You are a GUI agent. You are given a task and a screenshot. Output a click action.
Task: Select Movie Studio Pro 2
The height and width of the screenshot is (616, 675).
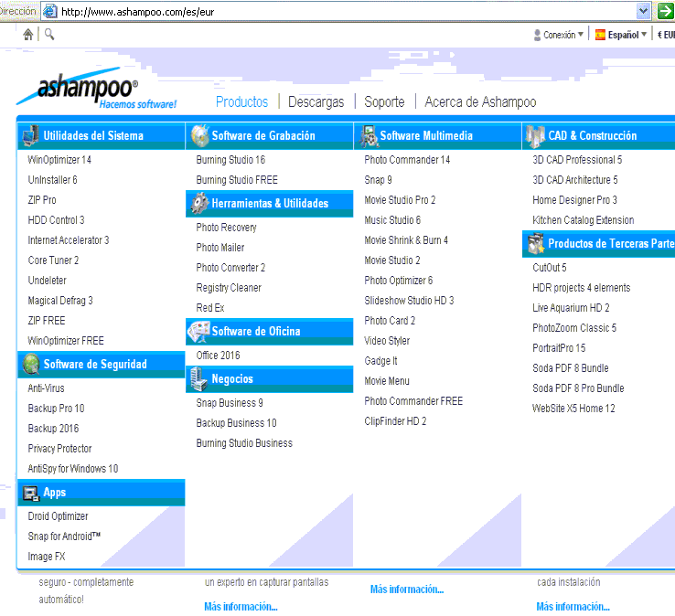[x=400, y=200]
